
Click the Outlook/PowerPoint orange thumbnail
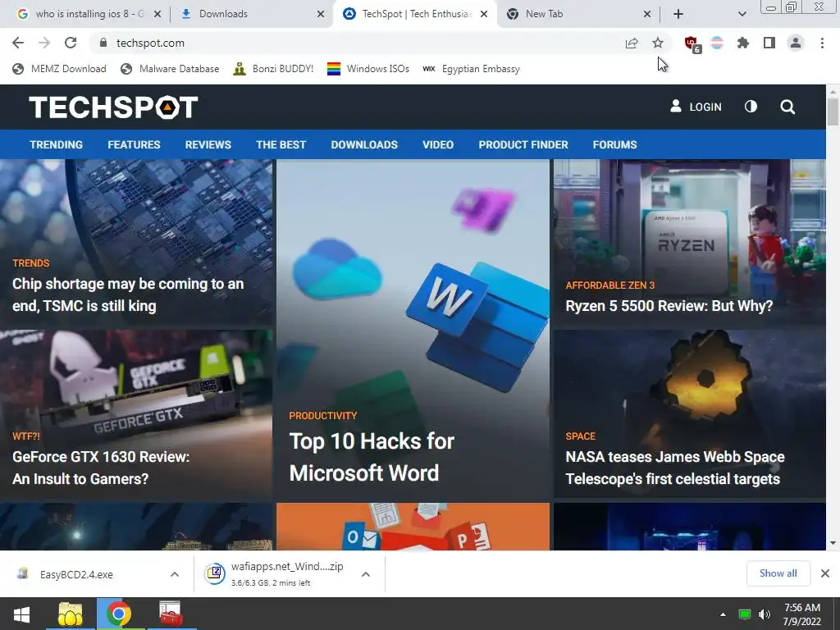tap(413, 526)
